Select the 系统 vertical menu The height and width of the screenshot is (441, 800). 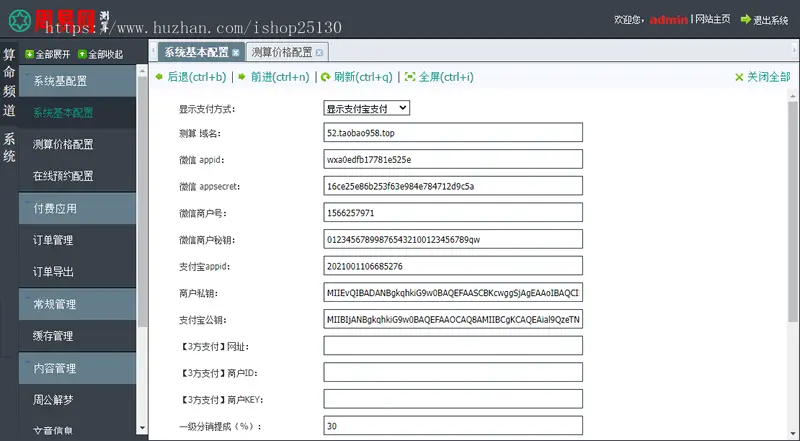(9, 147)
